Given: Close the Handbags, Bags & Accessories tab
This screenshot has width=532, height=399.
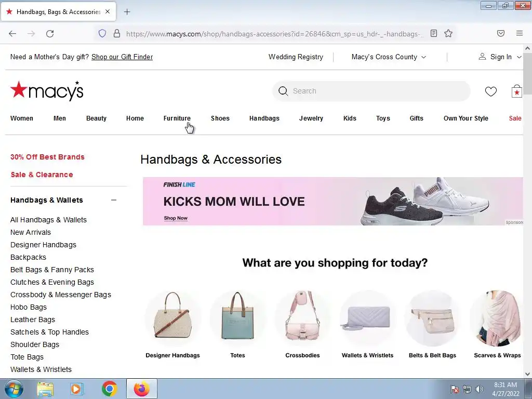Looking at the screenshot, I should tap(108, 11).
